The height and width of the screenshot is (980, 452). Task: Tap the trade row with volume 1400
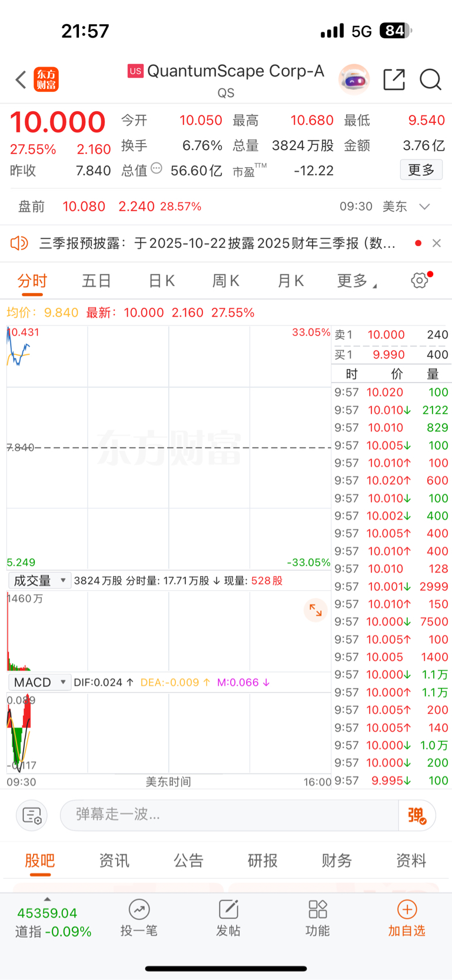pos(391,657)
